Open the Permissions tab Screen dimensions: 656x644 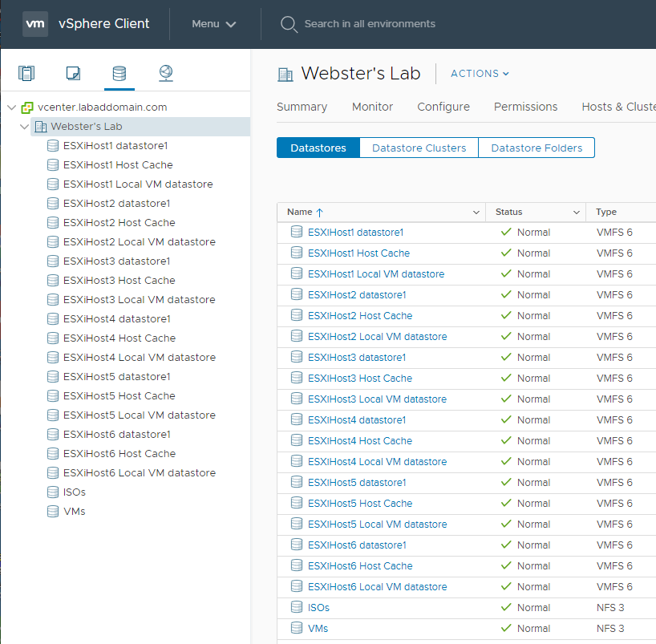tap(525, 107)
